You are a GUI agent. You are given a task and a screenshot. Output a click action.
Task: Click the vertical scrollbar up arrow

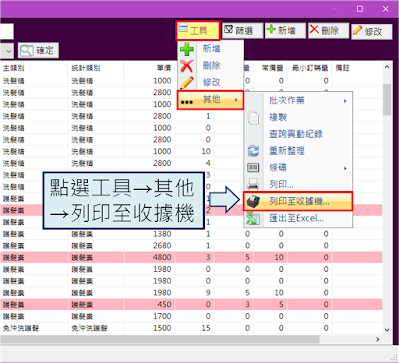pos(387,67)
